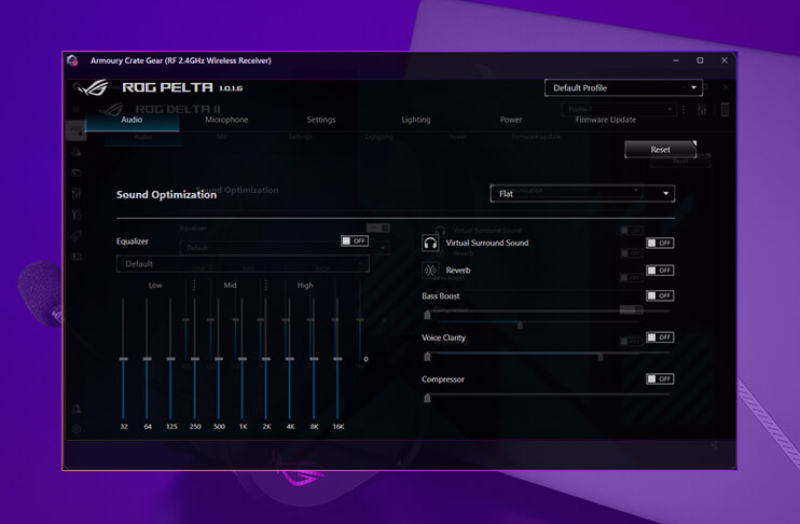Image resolution: width=800 pixels, height=524 pixels.
Task: Enable the Bass Boost toggle
Action: (x=660, y=295)
